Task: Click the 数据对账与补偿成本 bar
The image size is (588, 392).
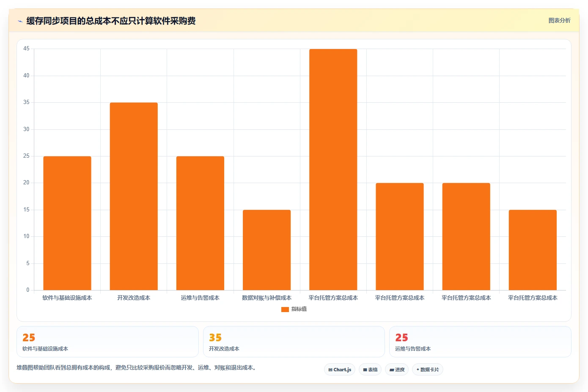Action: tap(267, 250)
